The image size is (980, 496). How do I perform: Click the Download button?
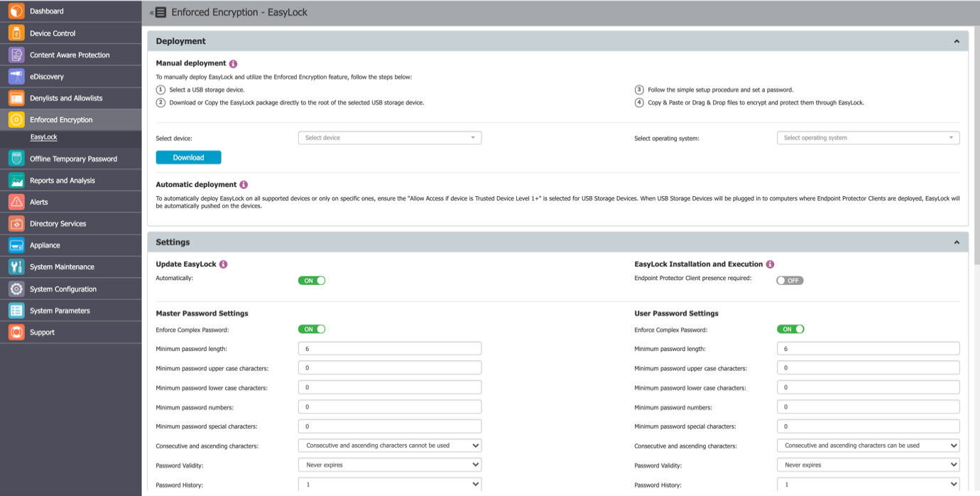pyautogui.click(x=188, y=158)
